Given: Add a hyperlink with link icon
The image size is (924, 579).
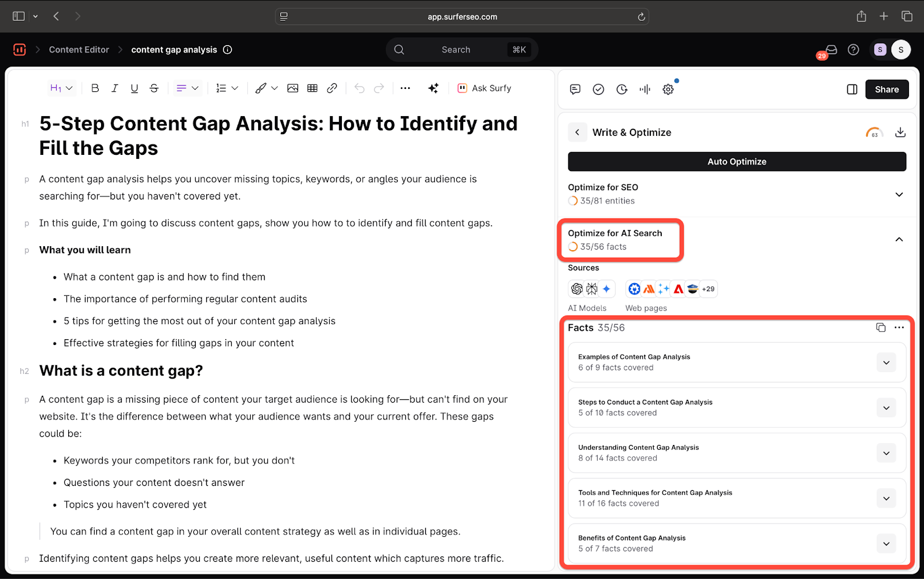Looking at the screenshot, I should pyautogui.click(x=332, y=88).
